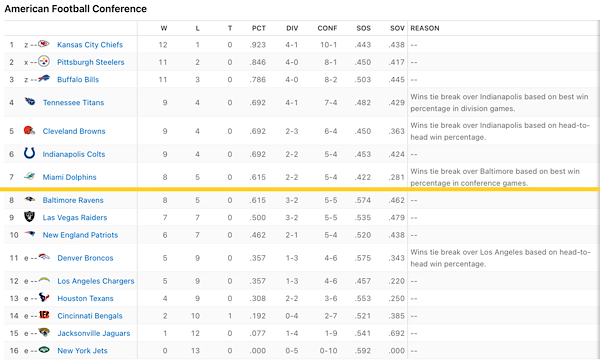Open the Denver Broncos team link

[x=85, y=258]
